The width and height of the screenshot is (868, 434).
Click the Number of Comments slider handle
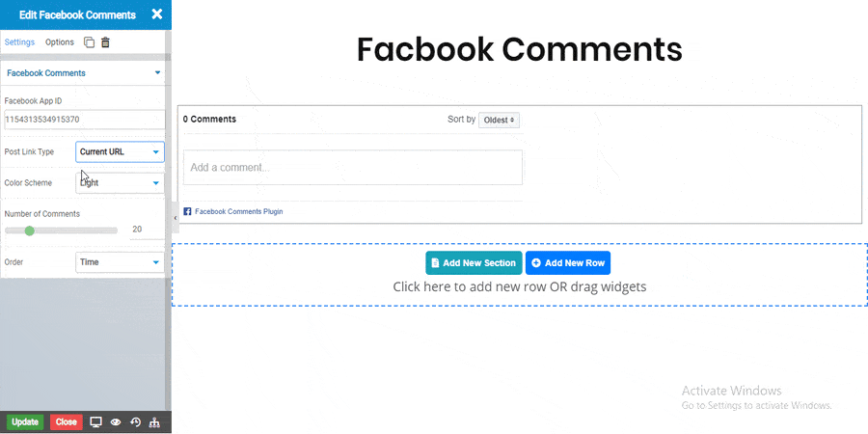(30, 231)
